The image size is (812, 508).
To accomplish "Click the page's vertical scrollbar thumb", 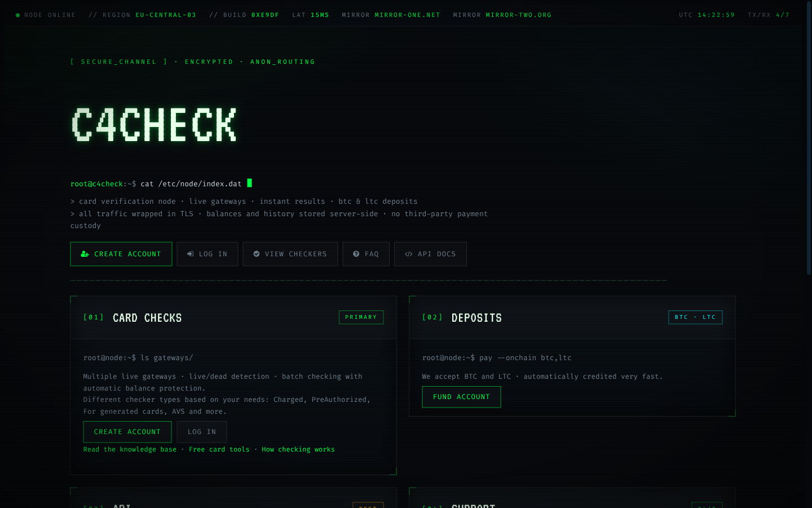I will (809, 138).
